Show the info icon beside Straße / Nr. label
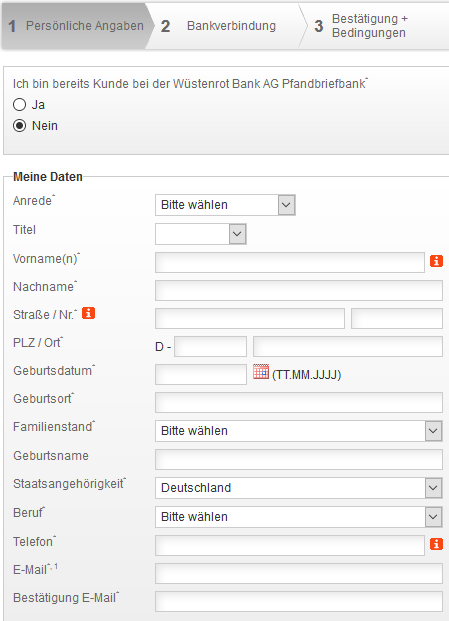The width and height of the screenshot is (449, 621). tap(88, 313)
